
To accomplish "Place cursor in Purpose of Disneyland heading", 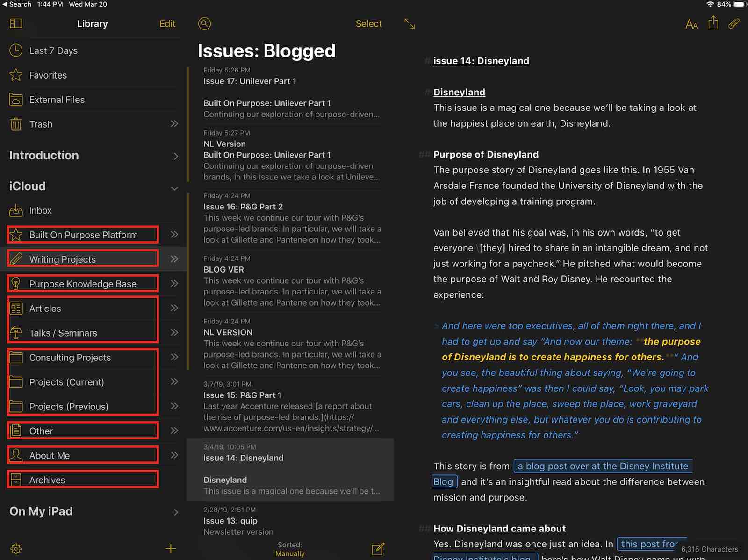I will point(486,154).
